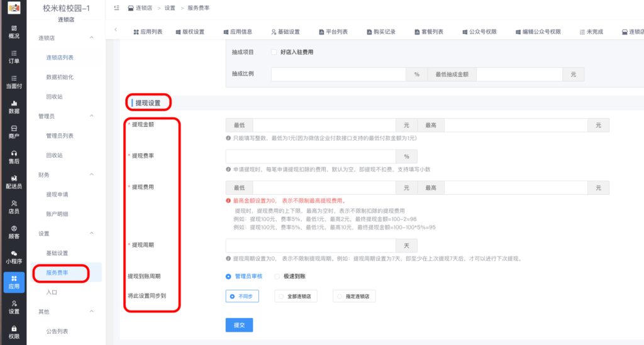Screen dimensions: 644x345
Task: Click the 提现金额 最低 input field
Action: pos(324,125)
